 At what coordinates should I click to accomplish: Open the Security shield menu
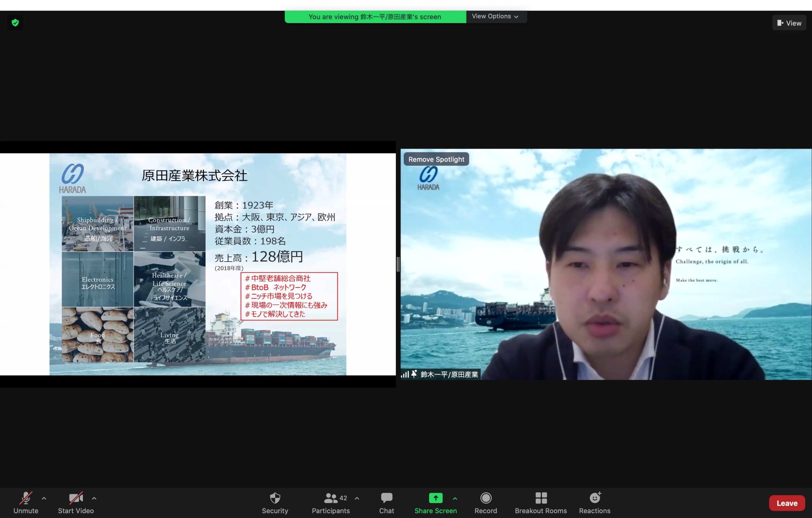tap(275, 502)
